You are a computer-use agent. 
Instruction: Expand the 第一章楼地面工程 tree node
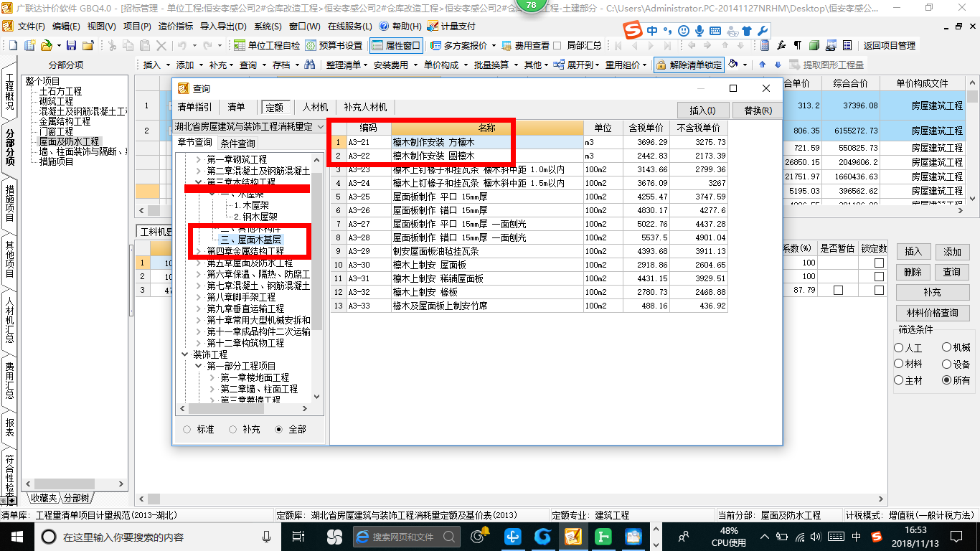[212, 377]
